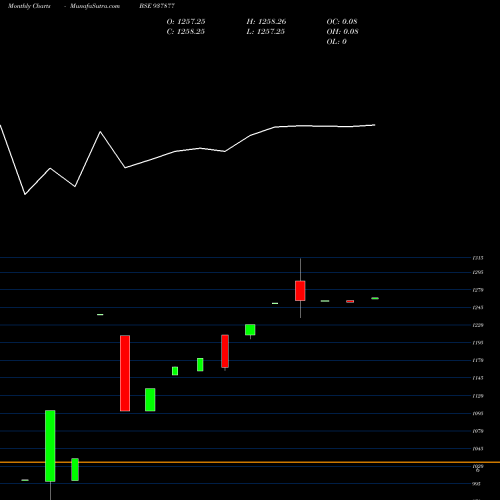The height and width of the screenshot is (500, 500).
Task: Click the topmost price axis label 1313
Action: coord(478,258)
